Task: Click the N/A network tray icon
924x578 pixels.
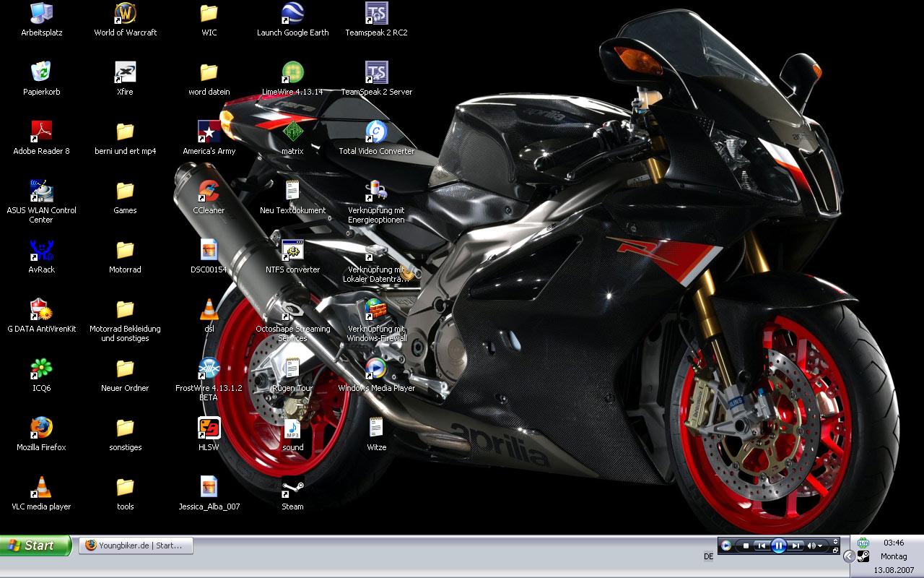Action: click(863, 543)
